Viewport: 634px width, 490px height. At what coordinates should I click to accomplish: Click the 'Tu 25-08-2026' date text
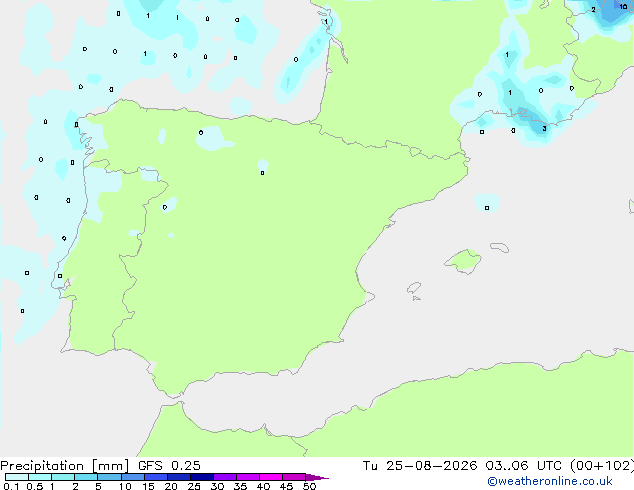click(x=420, y=466)
